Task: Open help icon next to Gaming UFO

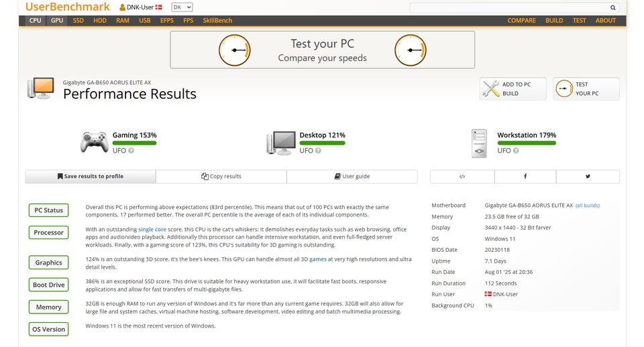Action: tap(131, 151)
